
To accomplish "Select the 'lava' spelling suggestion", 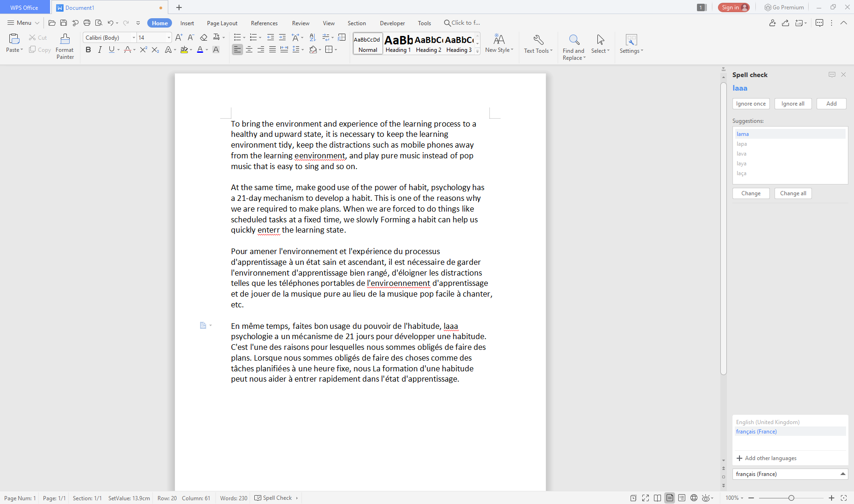I will (x=741, y=154).
